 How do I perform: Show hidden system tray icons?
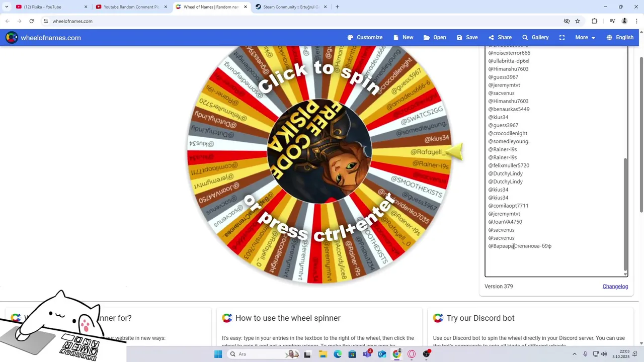[575, 354]
